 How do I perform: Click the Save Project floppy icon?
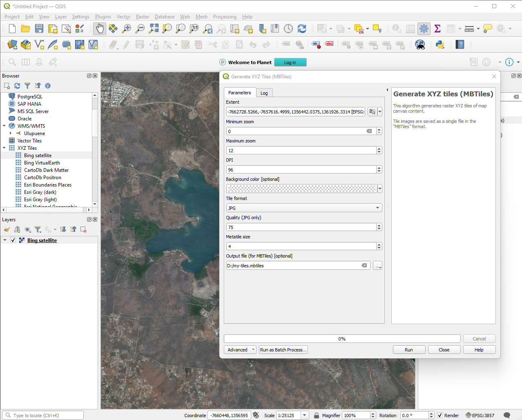(x=39, y=29)
